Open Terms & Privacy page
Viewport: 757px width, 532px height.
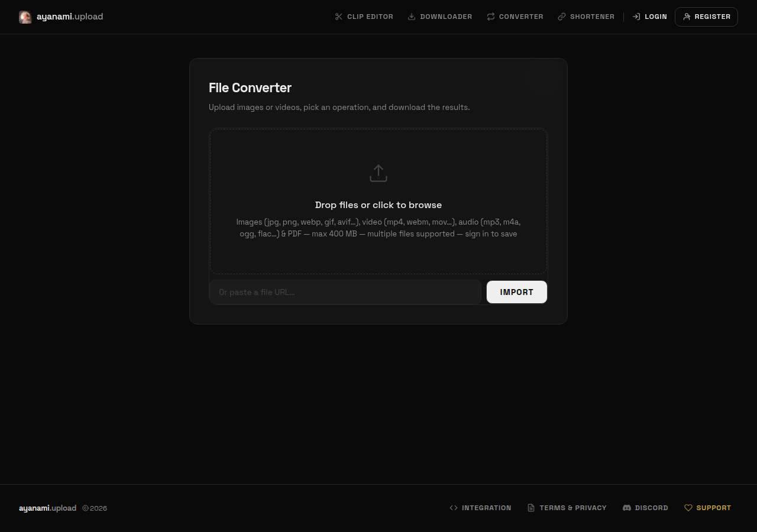pyautogui.click(x=567, y=508)
